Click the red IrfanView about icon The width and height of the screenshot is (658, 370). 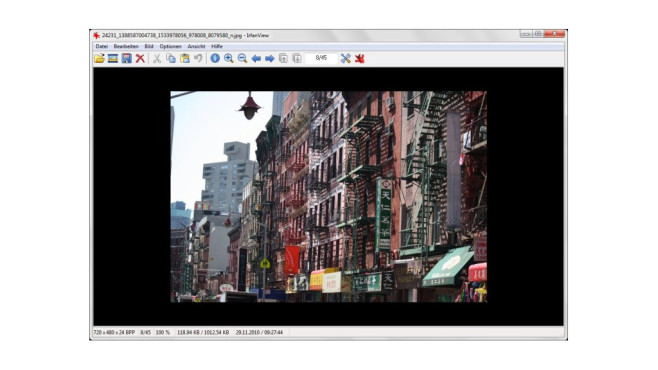click(x=360, y=58)
